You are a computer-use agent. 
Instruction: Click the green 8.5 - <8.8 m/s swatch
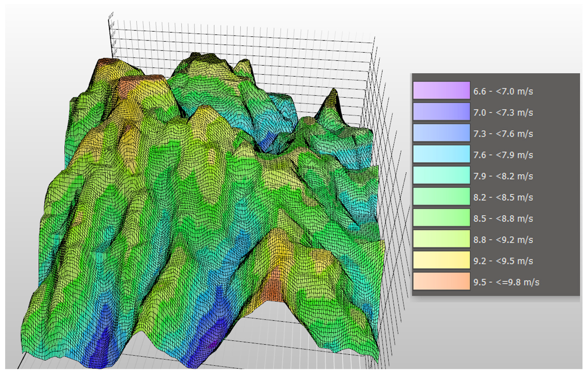[441, 218]
